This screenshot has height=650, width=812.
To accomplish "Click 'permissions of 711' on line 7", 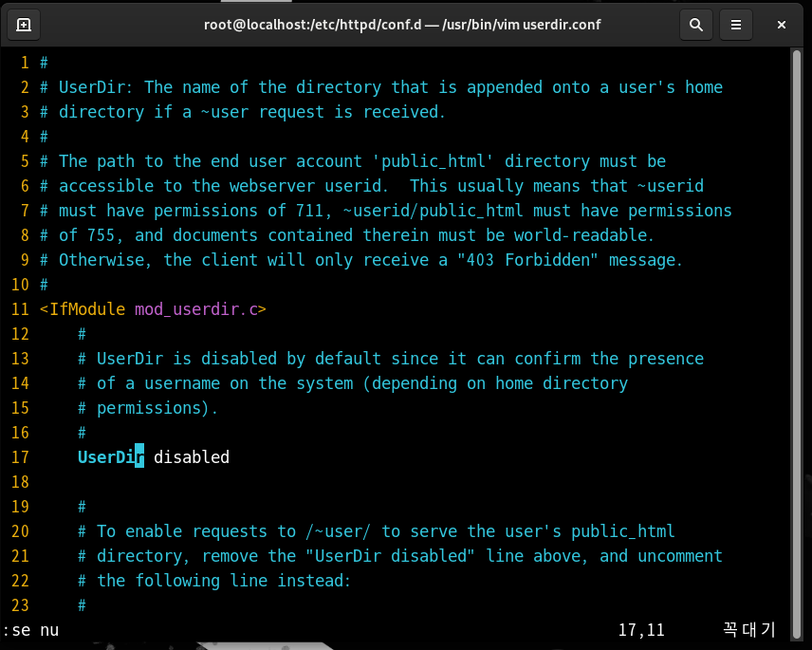I will (238, 211).
